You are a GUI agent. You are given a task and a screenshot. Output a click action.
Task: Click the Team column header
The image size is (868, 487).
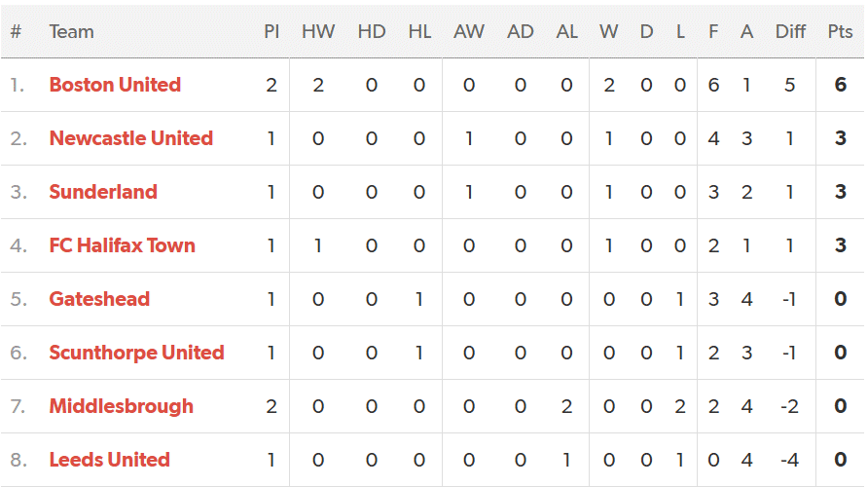pyautogui.click(x=71, y=31)
